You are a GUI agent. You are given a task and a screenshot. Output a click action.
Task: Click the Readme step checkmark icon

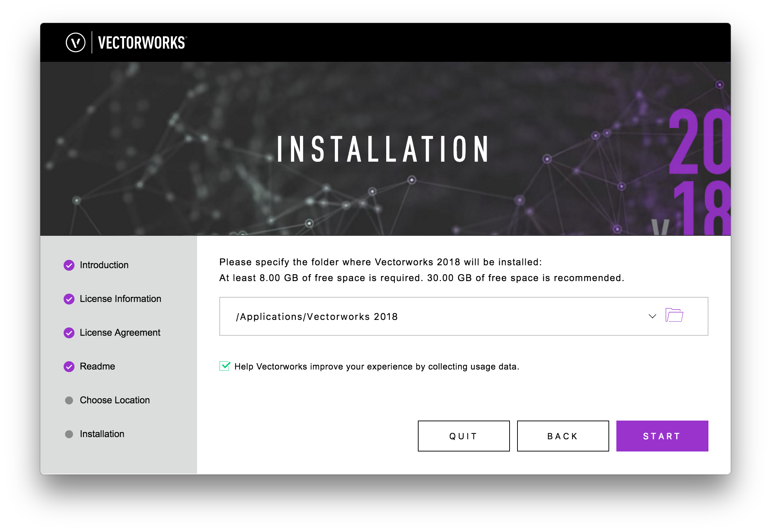69,367
